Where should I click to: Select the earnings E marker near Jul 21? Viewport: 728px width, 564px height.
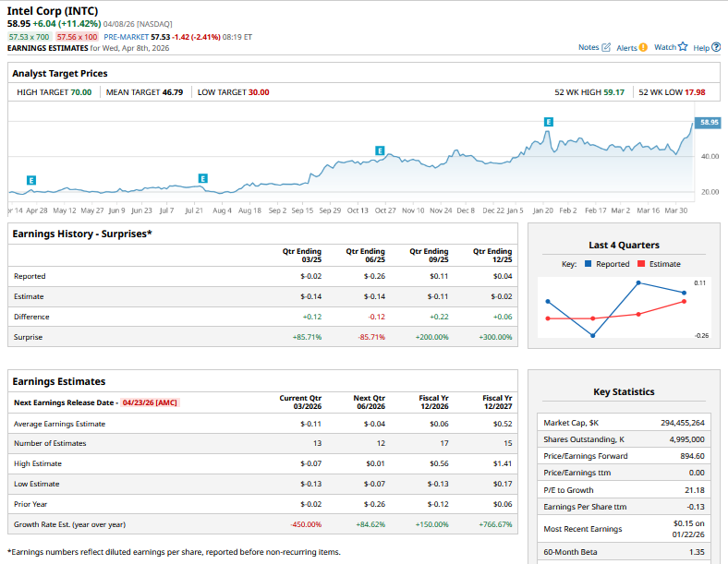coord(203,177)
